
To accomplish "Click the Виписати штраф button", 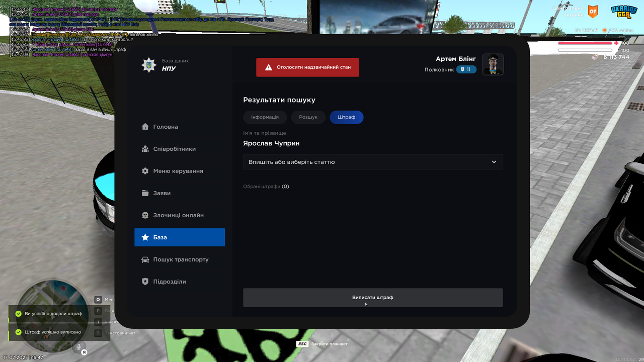I will coord(373,298).
